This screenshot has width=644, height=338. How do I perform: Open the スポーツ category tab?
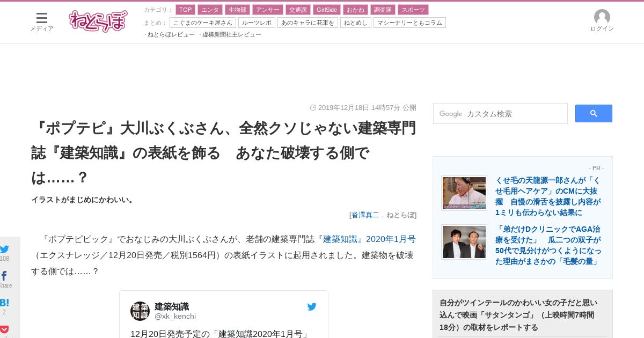(x=413, y=10)
